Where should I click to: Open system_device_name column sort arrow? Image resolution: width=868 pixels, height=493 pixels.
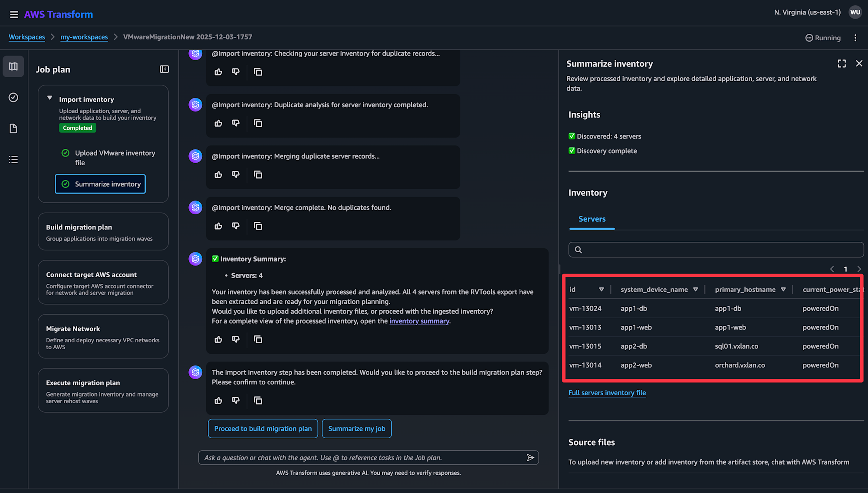[x=695, y=289]
